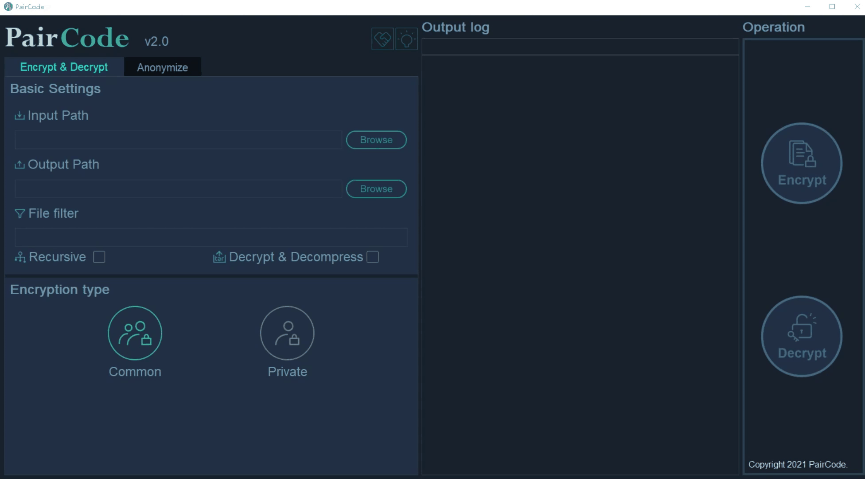Click the Decrypt operation button
This screenshot has height=479, width=865.
[802, 337]
